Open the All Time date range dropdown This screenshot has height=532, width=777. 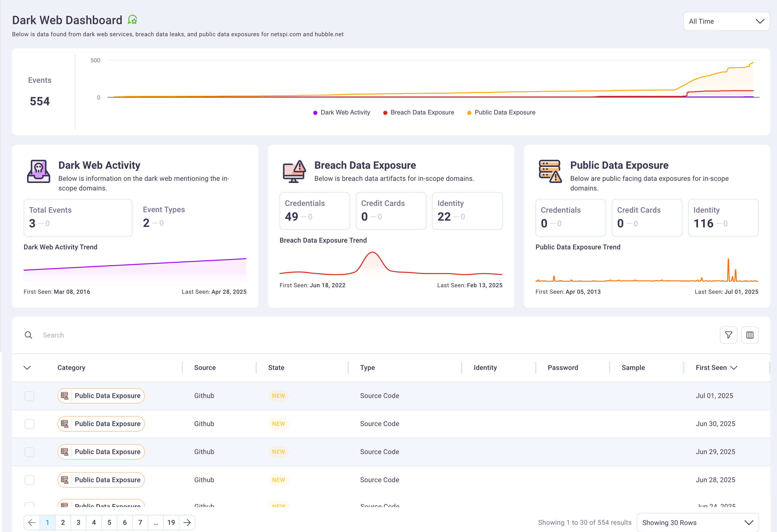(x=726, y=21)
